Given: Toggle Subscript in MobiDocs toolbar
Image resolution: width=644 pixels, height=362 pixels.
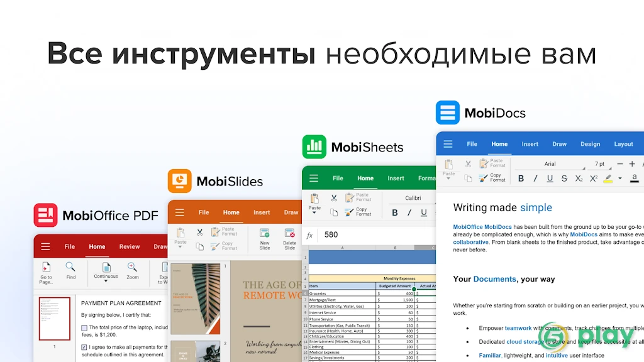Looking at the screenshot, I should click(579, 178).
